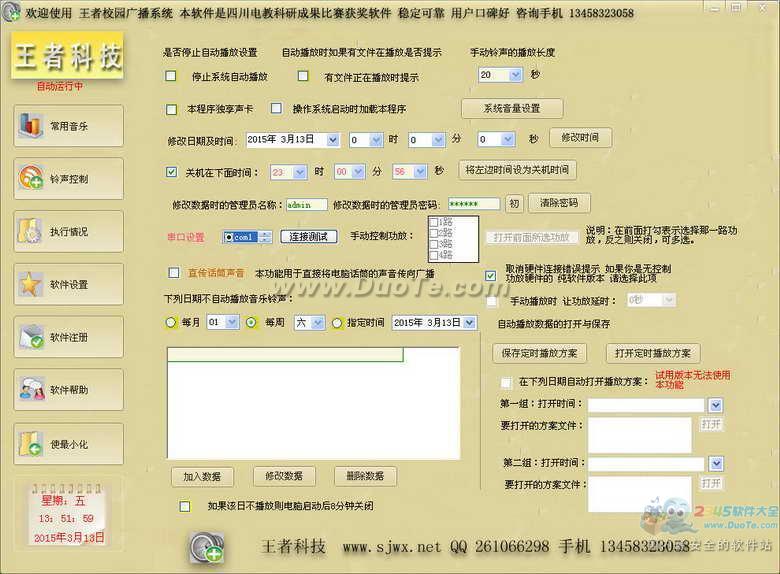Image resolution: width=780 pixels, height=574 pixels.
Task: Uncheck 关机在下面时间 checkbox
Action: click(171, 172)
